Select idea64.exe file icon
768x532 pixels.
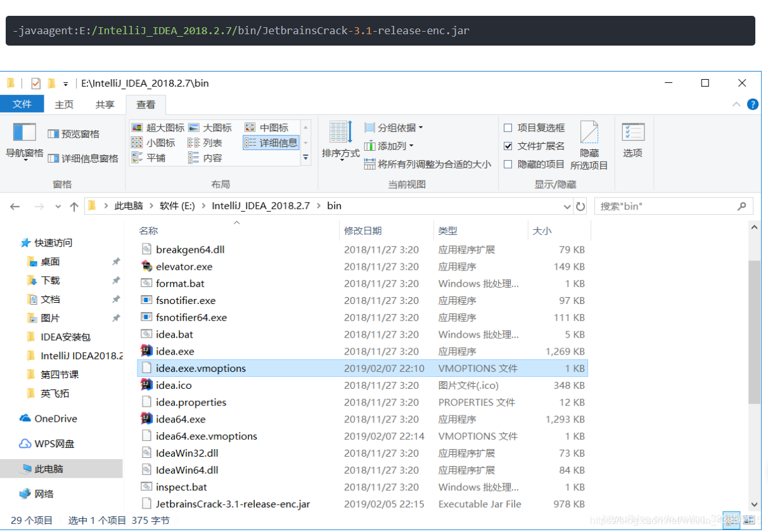click(146, 419)
